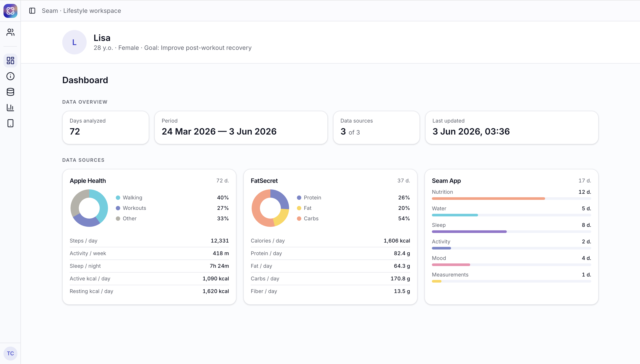Click the Workouts legend dot
The width and height of the screenshot is (640, 364).
(118, 208)
